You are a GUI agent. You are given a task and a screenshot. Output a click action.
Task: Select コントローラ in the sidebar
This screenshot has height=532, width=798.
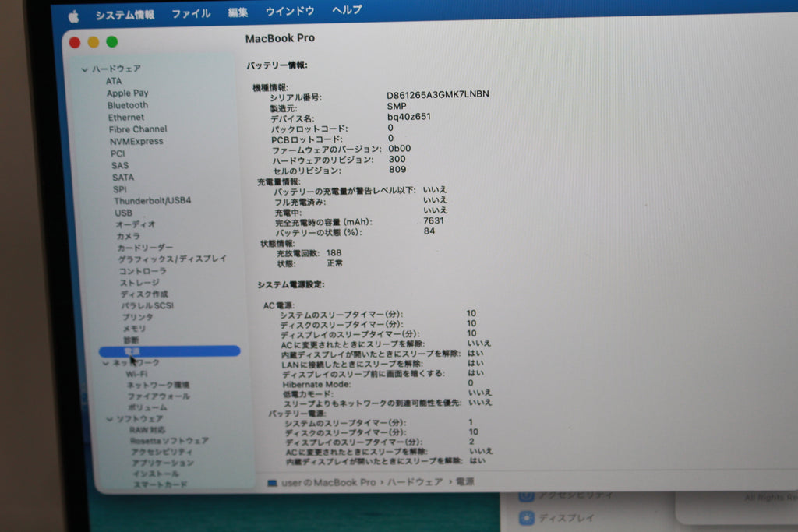click(143, 271)
